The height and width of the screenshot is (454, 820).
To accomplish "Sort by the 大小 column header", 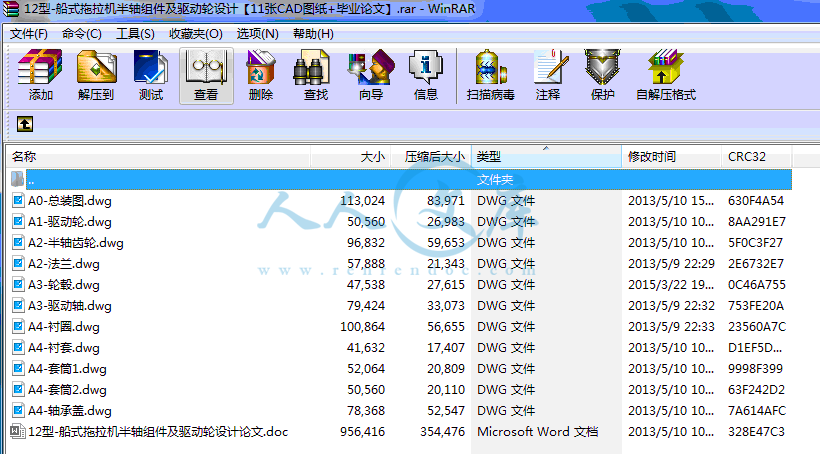I will point(351,156).
